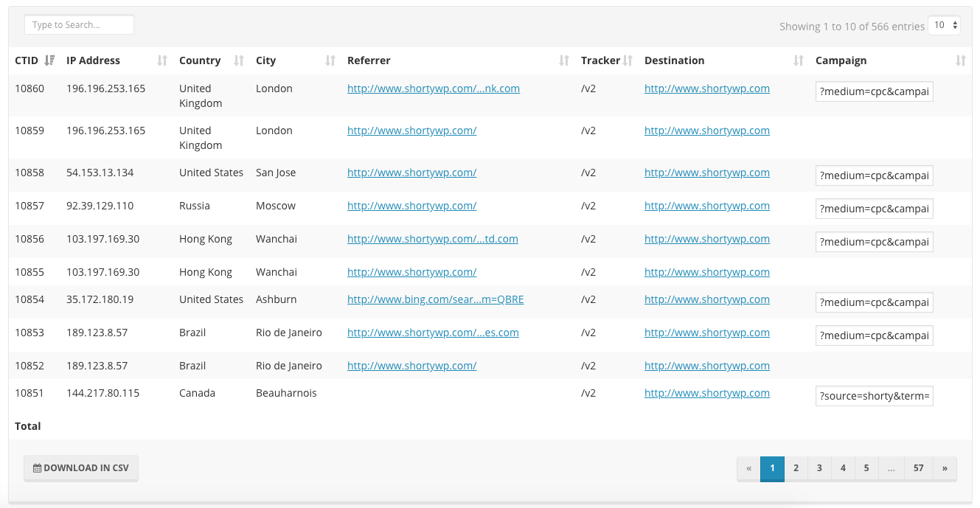Sort table by CTID column icon

[x=49, y=60]
